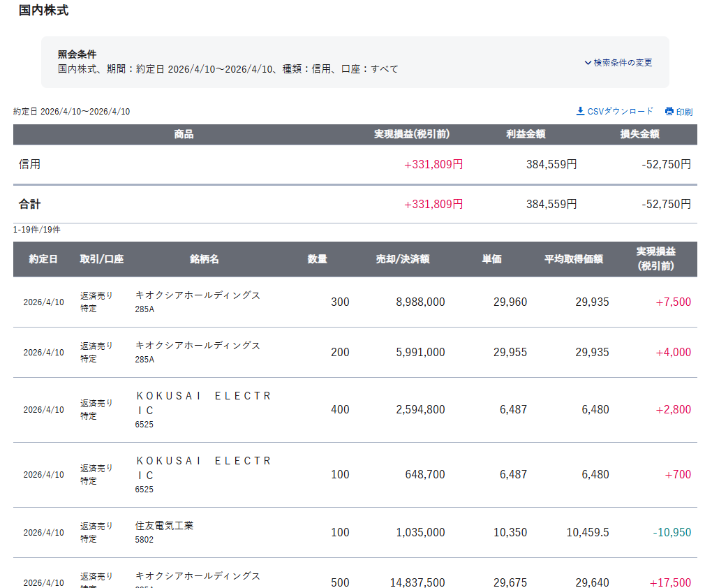This screenshot has height=588, width=705.
Task: Click the printer icon beside 印刷
Action: (x=669, y=111)
